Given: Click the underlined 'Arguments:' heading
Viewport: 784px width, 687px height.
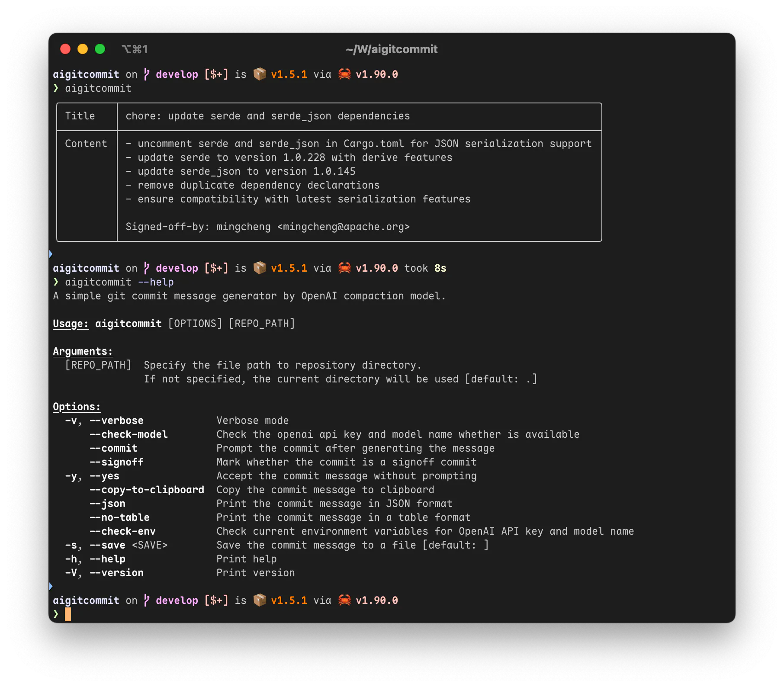Looking at the screenshot, I should 83,351.
